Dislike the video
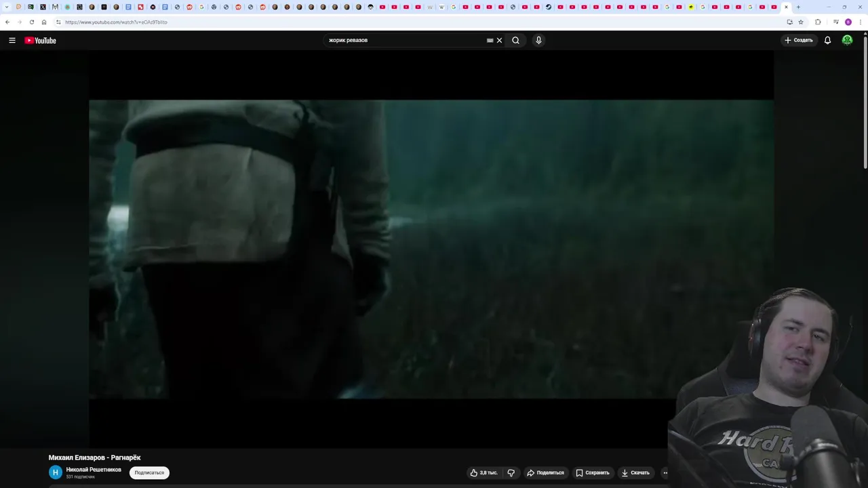Image resolution: width=868 pixels, height=488 pixels. 511,472
